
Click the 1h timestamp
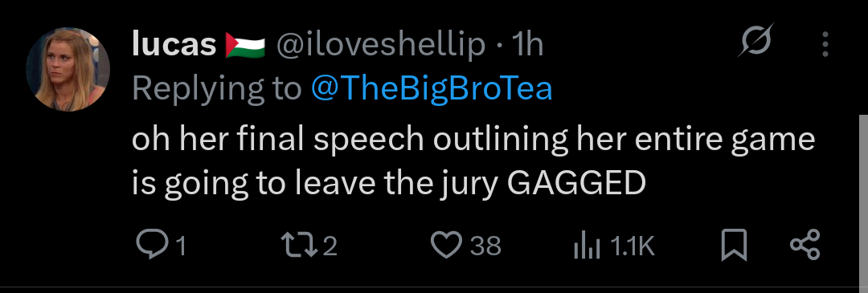pyautogui.click(x=528, y=44)
